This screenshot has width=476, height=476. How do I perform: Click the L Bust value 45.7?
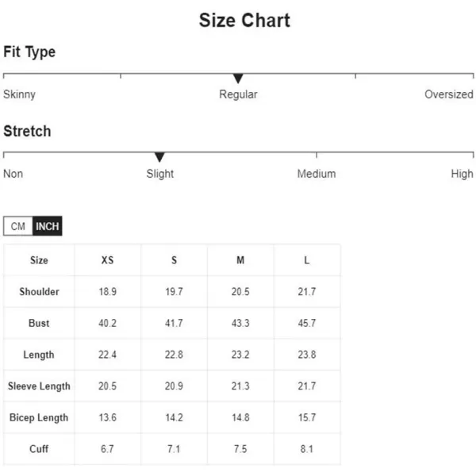[x=307, y=323]
